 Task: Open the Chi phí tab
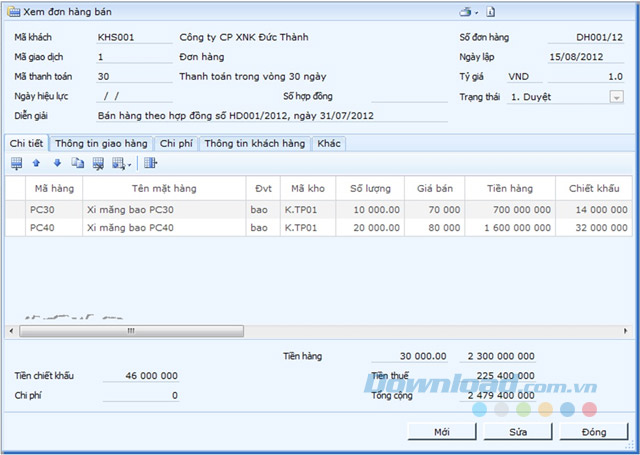[x=176, y=144]
